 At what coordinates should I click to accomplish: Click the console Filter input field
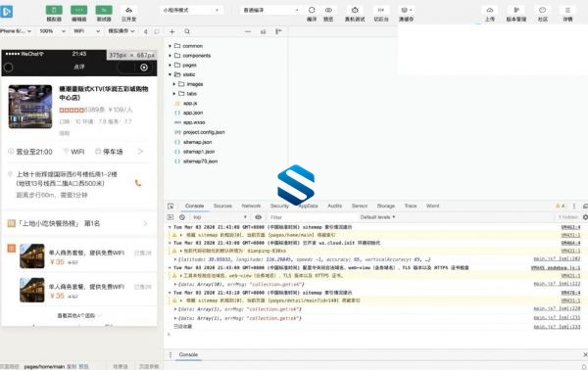(312, 217)
